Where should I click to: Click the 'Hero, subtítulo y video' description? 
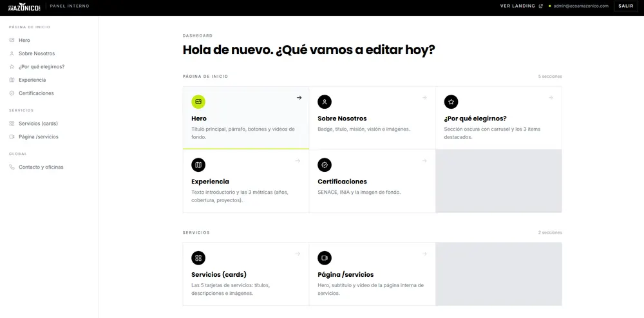tap(370, 289)
